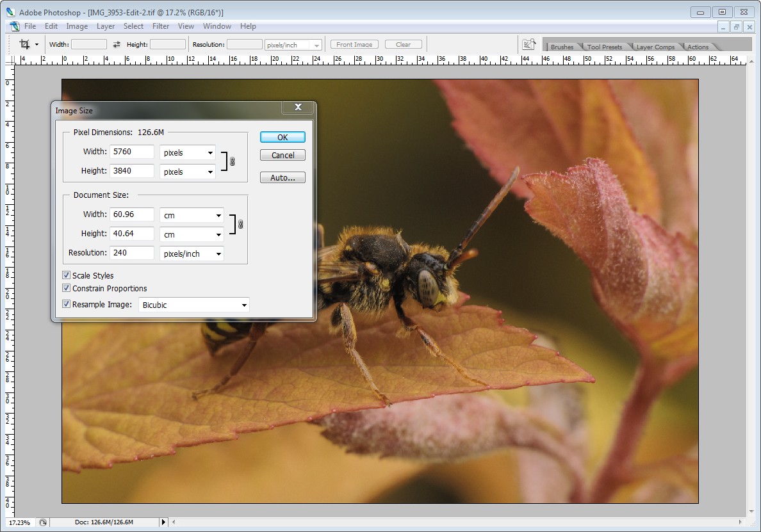Switch to the Layer Comps tab
This screenshot has width=761, height=532.
click(x=655, y=47)
